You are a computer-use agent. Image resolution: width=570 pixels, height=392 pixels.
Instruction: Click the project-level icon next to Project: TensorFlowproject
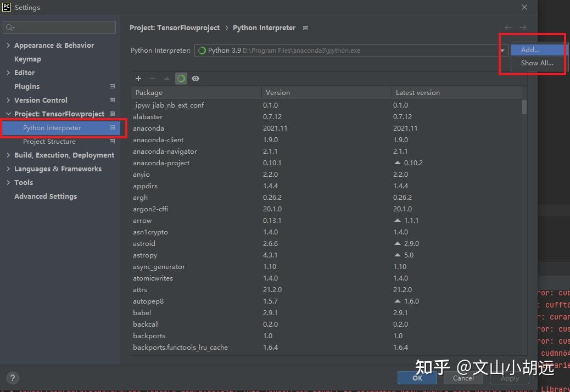(x=113, y=114)
